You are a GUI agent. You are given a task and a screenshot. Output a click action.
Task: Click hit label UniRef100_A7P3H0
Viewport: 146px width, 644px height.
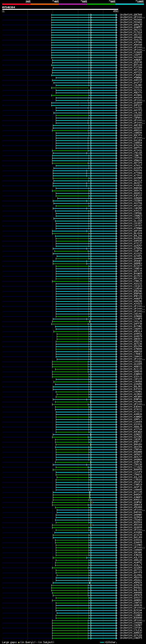[x=131, y=42]
